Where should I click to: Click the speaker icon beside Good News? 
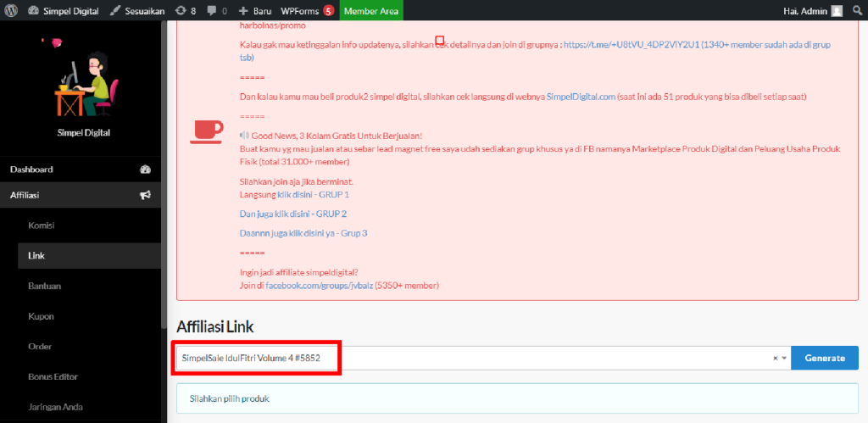click(x=244, y=136)
